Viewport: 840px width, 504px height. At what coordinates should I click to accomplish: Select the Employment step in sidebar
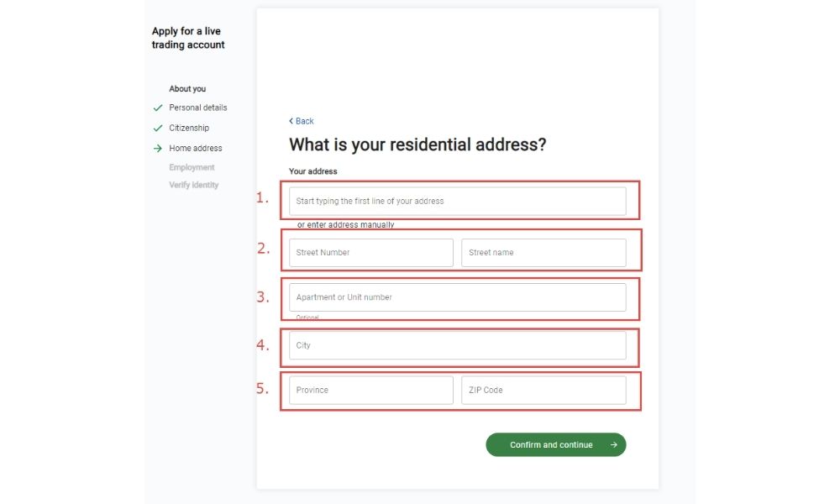192,167
